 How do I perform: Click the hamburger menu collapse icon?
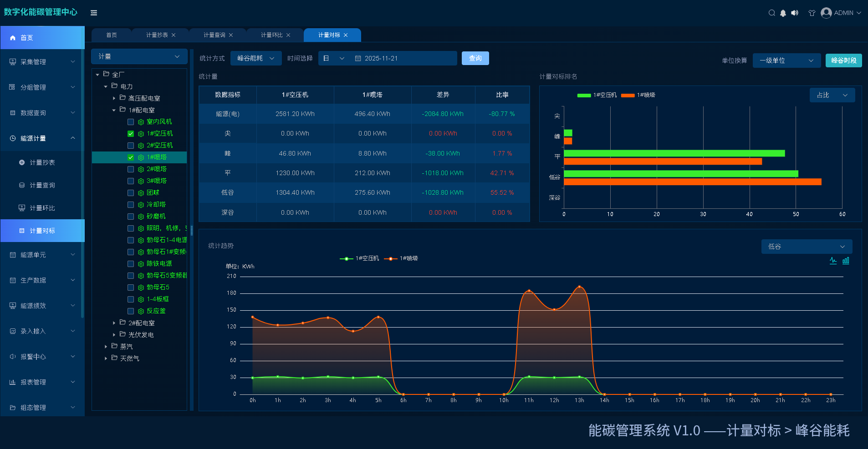coord(94,13)
